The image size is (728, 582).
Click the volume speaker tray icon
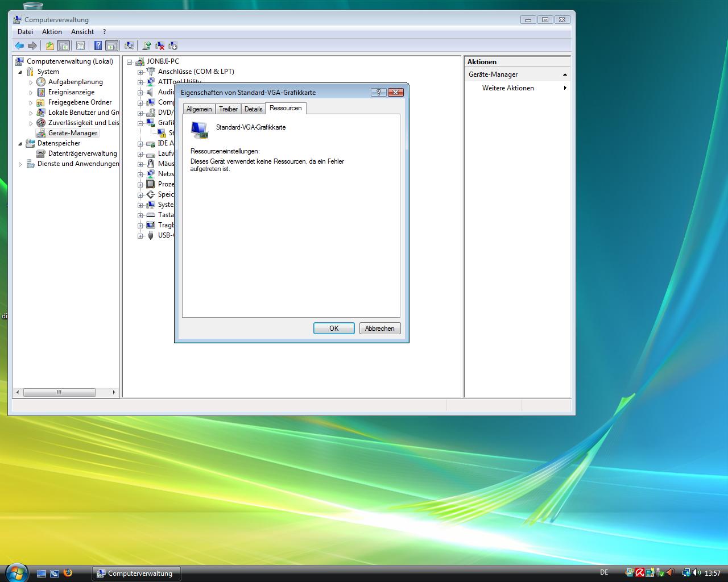point(697,573)
